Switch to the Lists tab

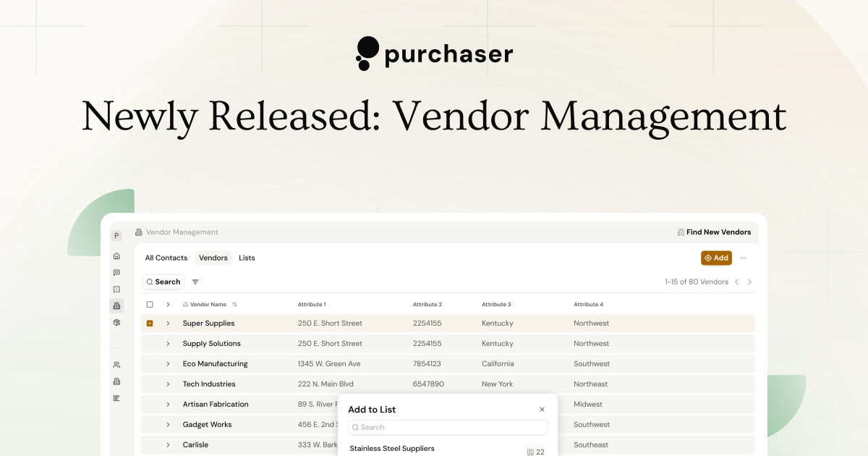tap(247, 258)
